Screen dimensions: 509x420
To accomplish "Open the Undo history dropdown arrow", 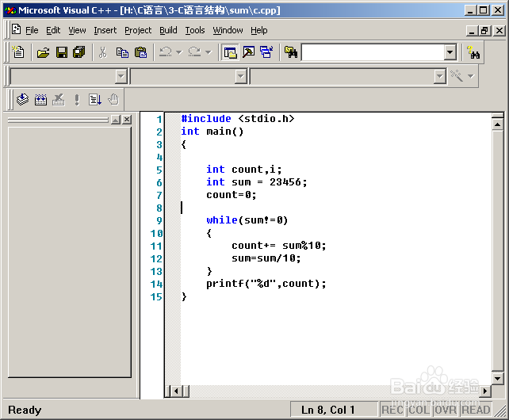I will tap(179, 52).
